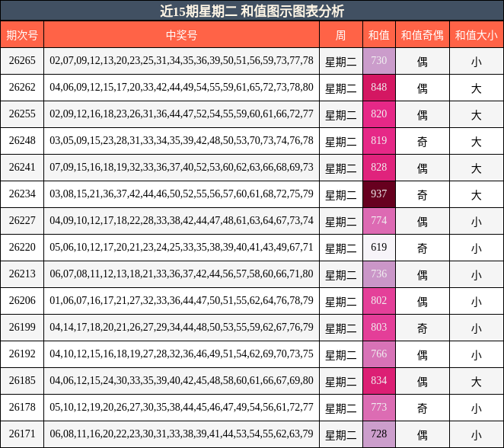This screenshot has height=448, width=504.
Task: Click the dark sum value 937 cell
Action: pyautogui.click(x=379, y=194)
